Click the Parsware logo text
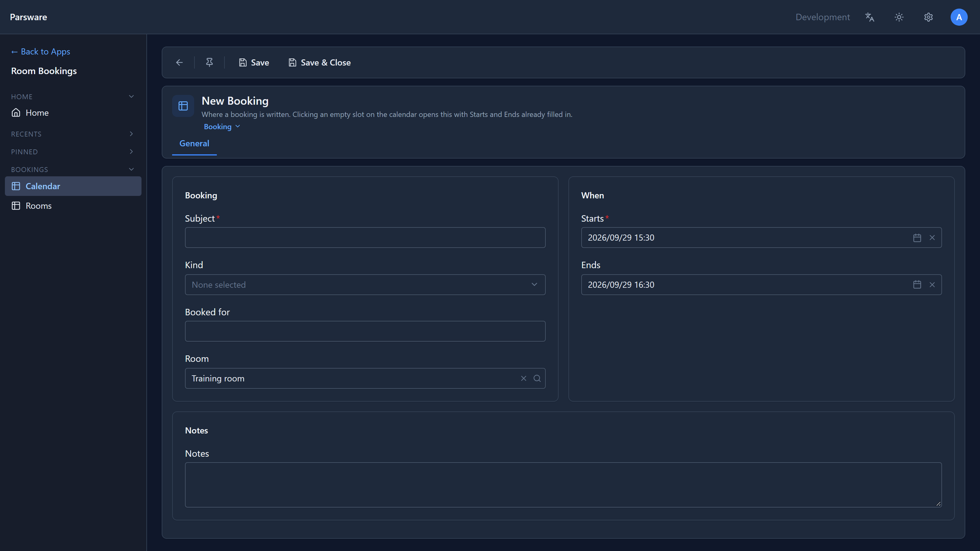The width and height of the screenshot is (980, 551). (x=28, y=17)
